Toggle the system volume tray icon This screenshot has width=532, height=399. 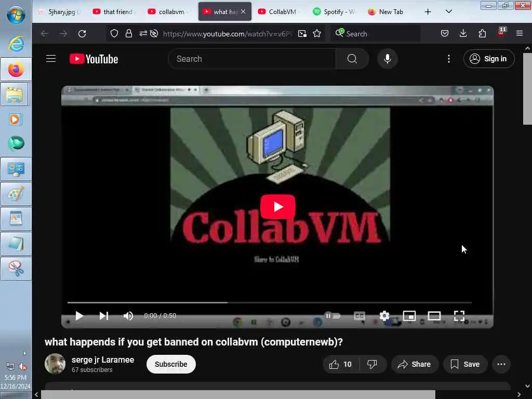23,366
